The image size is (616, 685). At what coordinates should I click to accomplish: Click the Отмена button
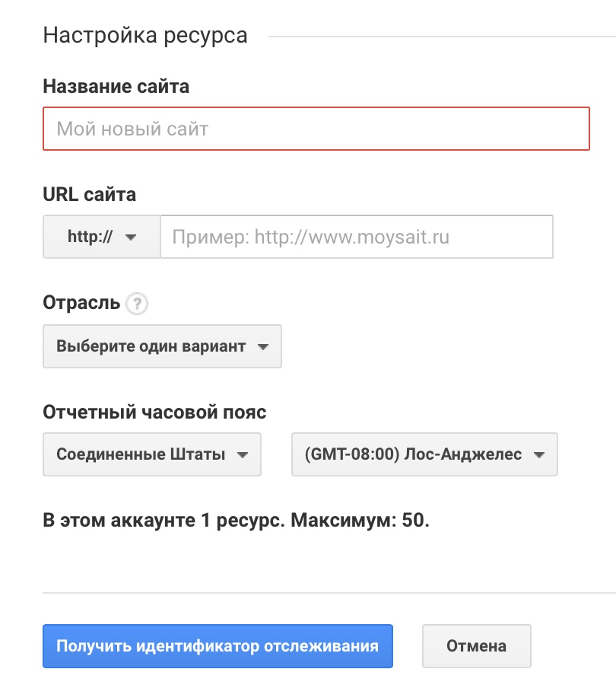coord(476,645)
